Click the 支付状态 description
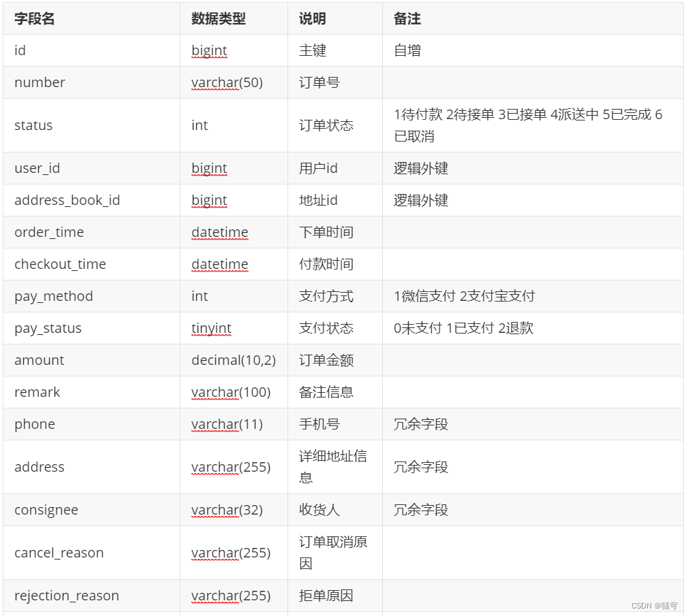 pyautogui.click(x=326, y=328)
